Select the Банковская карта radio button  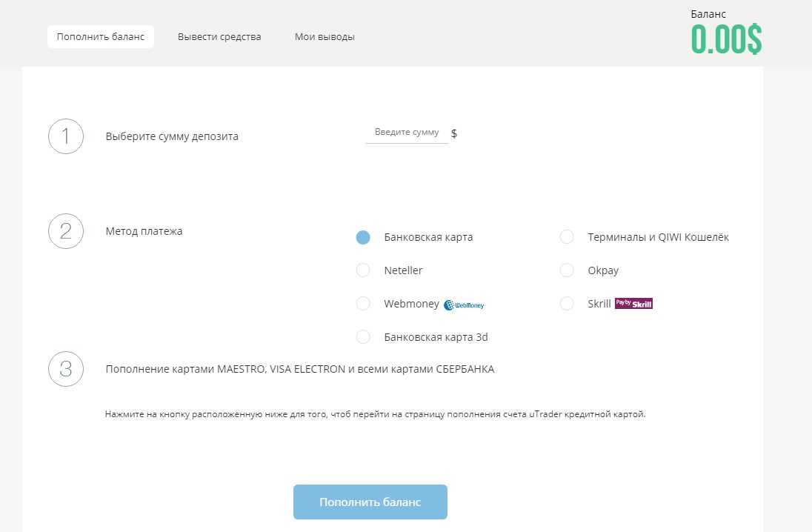point(363,237)
